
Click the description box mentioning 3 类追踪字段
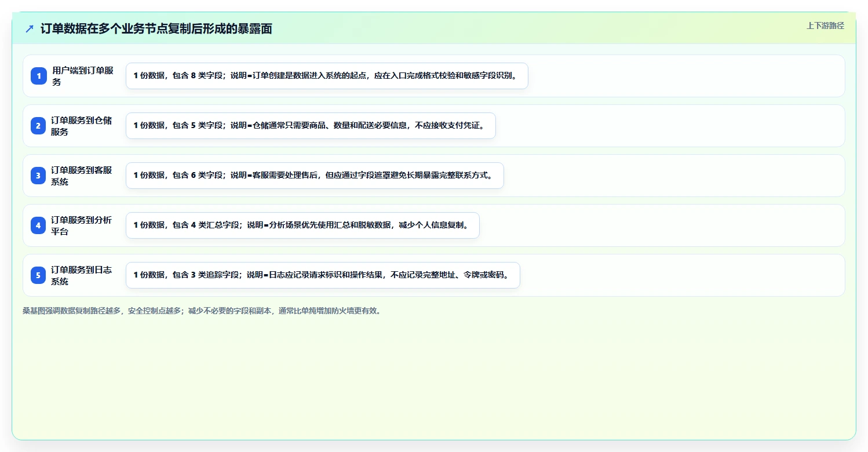323,275
